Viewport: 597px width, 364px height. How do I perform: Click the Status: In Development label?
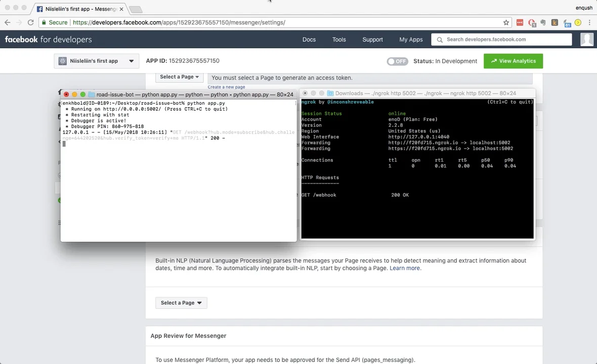445,61
